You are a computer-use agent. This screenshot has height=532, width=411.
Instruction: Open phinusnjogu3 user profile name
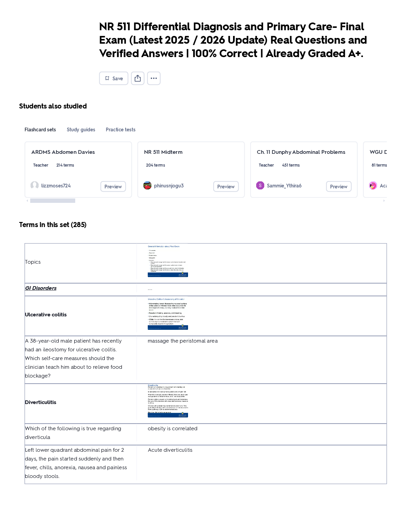tap(169, 186)
